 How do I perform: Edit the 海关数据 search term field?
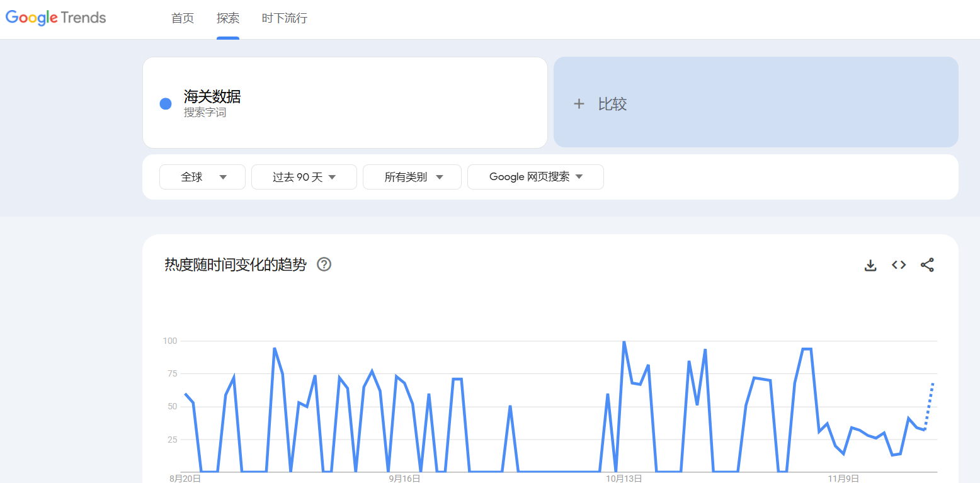pyautogui.click(x=212, y=96)
